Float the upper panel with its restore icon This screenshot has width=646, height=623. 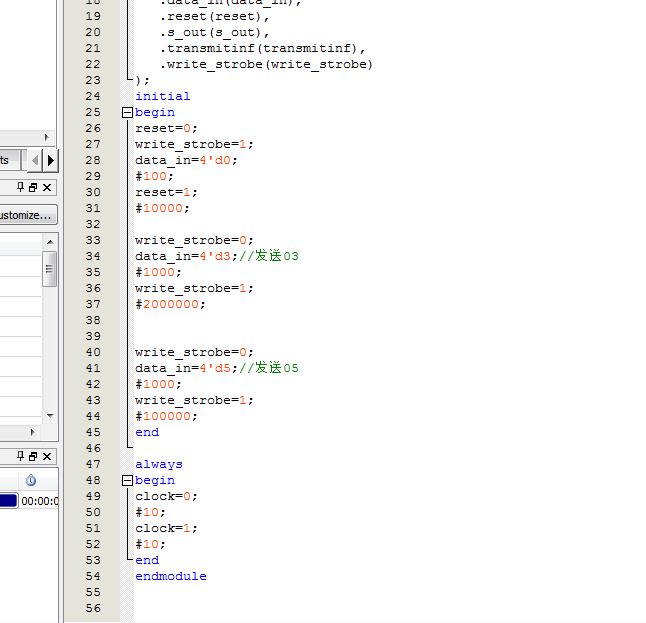33,188
